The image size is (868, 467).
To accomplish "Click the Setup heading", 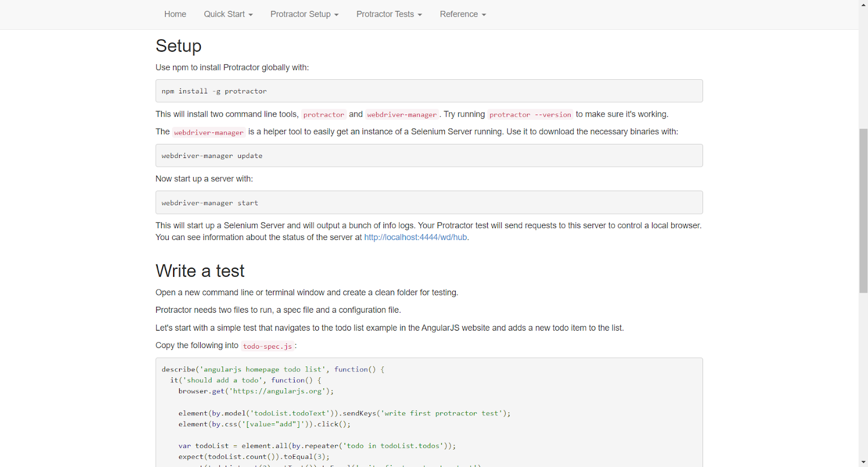I will pos(178,46).
